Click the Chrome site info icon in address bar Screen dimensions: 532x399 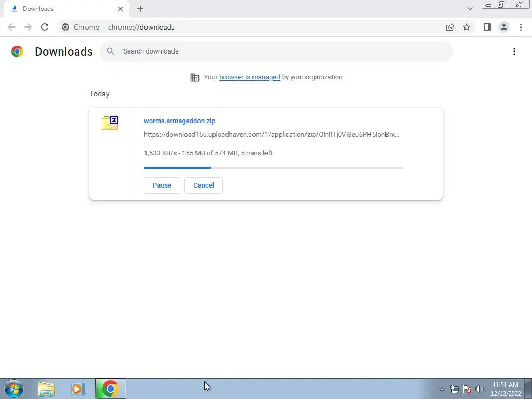65,27
